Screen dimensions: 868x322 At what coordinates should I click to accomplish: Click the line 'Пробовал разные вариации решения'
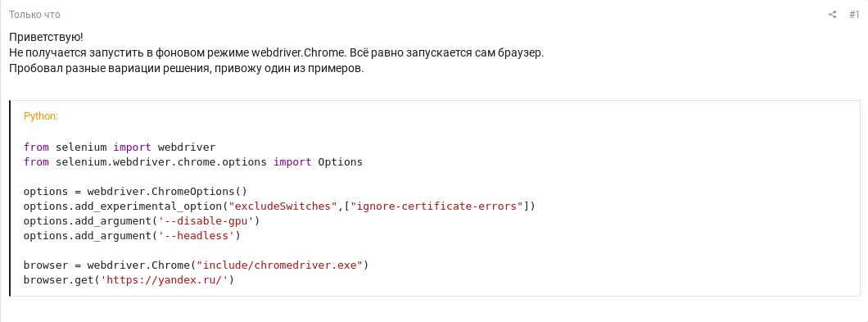pyautogui.click(x=187, y=70)
